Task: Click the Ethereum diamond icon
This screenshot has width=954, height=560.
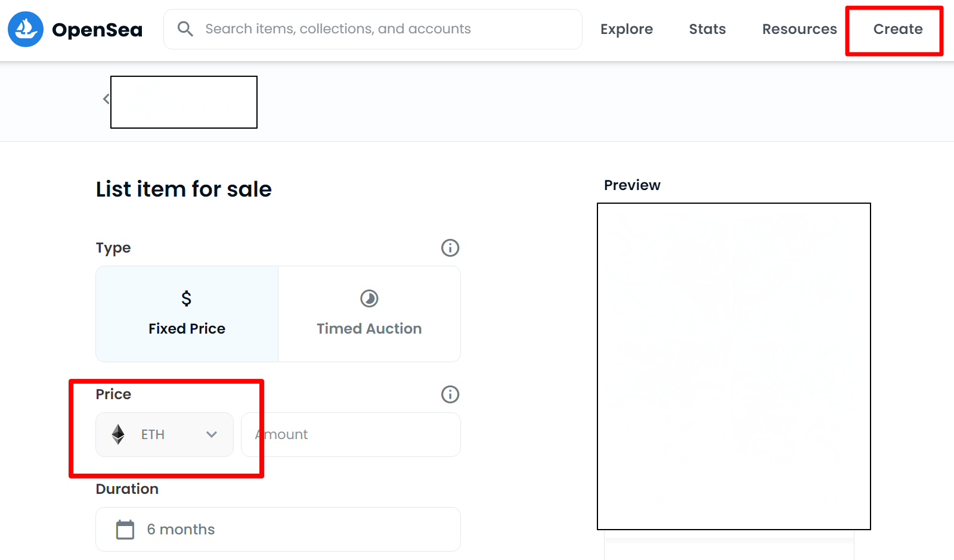Action: (118, 434)
